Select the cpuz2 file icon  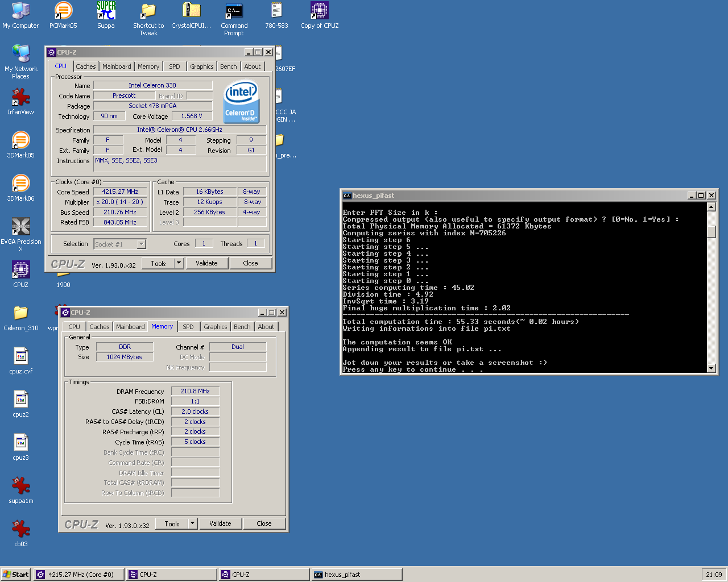20,404
